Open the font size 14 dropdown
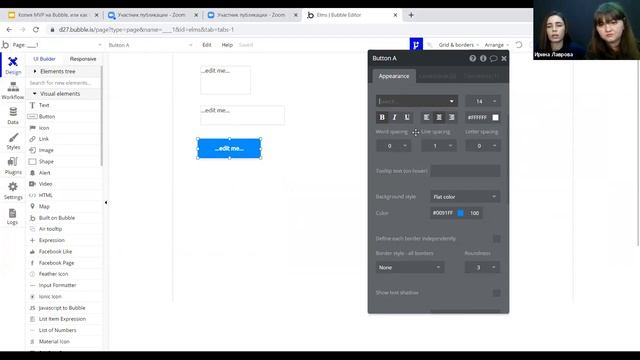Viewport: 640px width, 360px height. (x=483, y=101)
